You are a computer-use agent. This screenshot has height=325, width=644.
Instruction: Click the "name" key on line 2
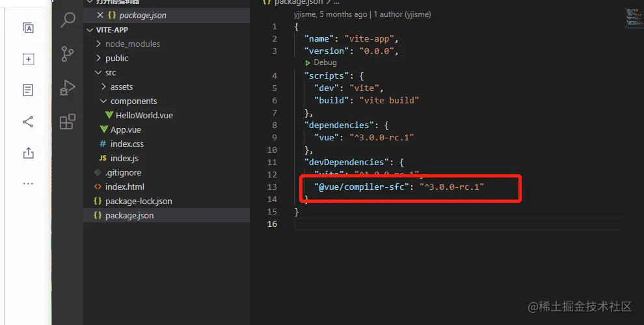[319, 38]
